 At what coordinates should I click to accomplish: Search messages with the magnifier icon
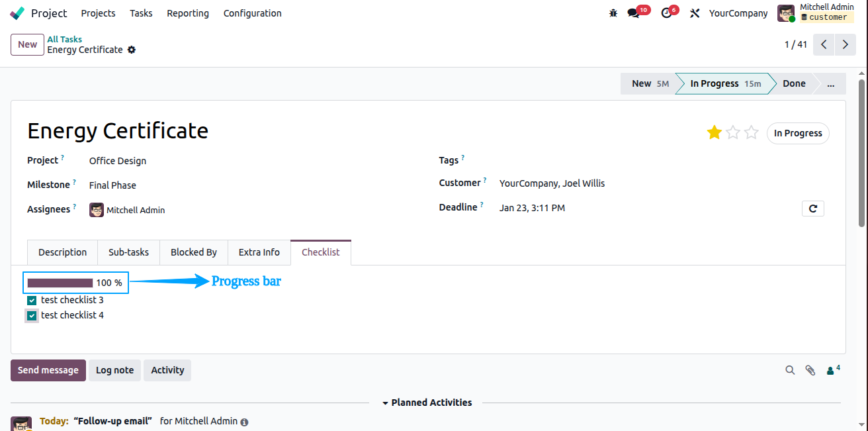pyautogui.click(x=790, y=371)
